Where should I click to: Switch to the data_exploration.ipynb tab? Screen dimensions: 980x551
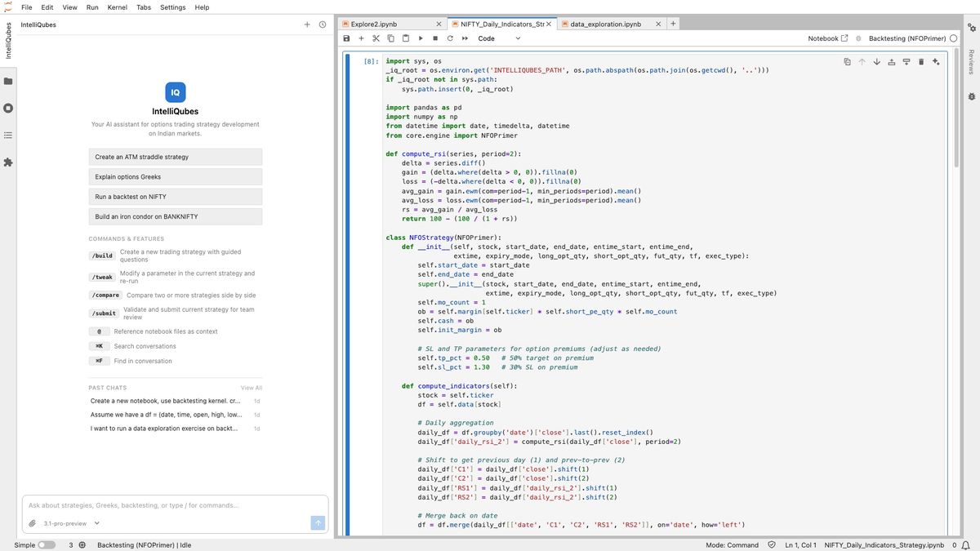coord(605,24)
